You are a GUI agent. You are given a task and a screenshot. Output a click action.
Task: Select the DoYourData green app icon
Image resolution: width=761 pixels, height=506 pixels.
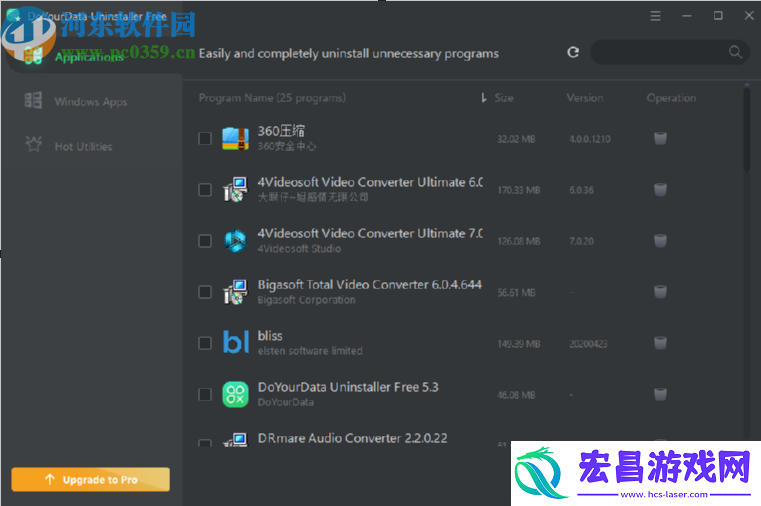[x=235, y=394]
